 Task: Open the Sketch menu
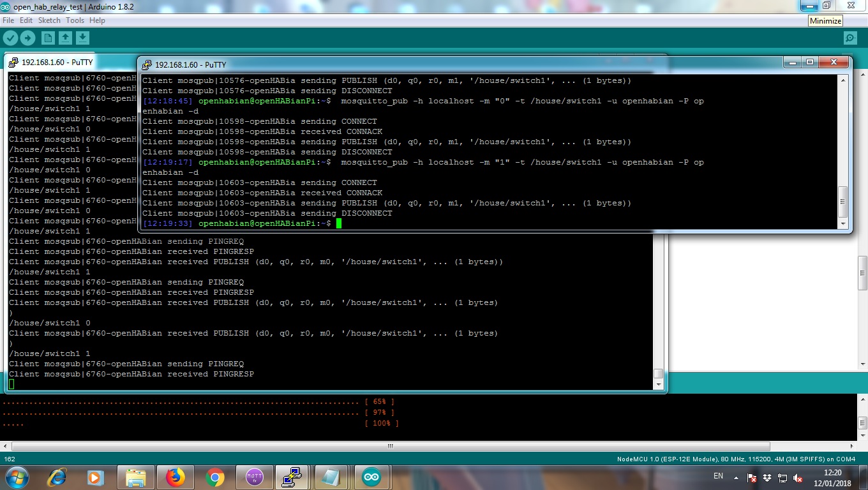tap(49, 20)
